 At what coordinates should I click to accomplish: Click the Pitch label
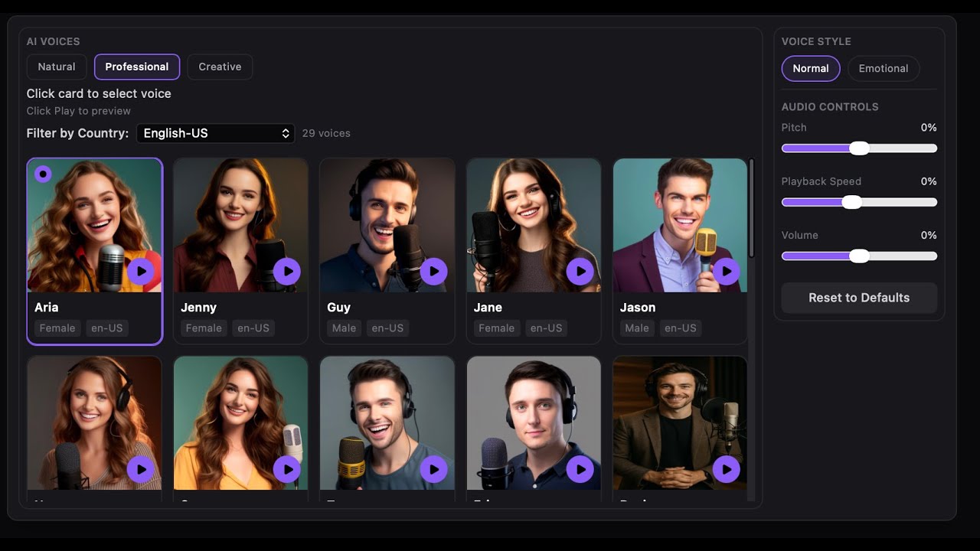(794, 128)
